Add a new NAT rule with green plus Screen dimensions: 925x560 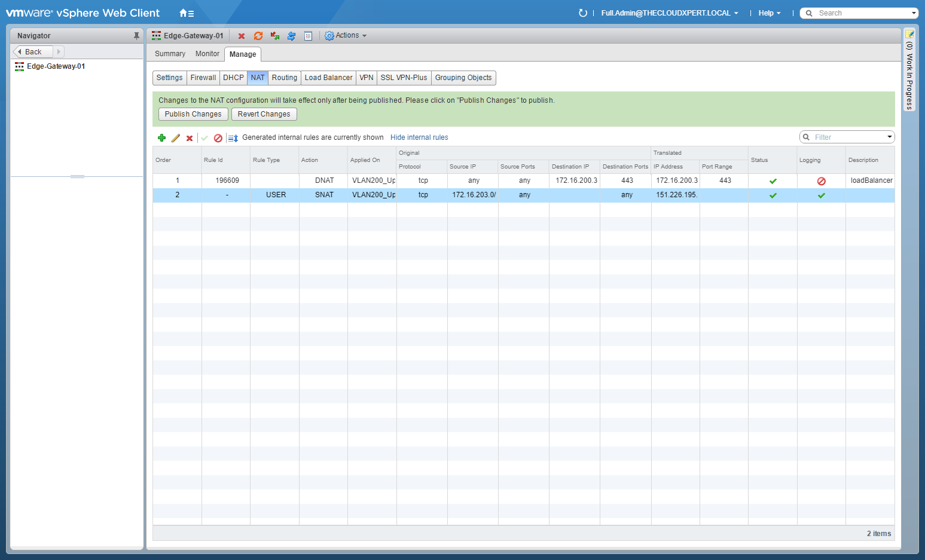coord(161,138)
